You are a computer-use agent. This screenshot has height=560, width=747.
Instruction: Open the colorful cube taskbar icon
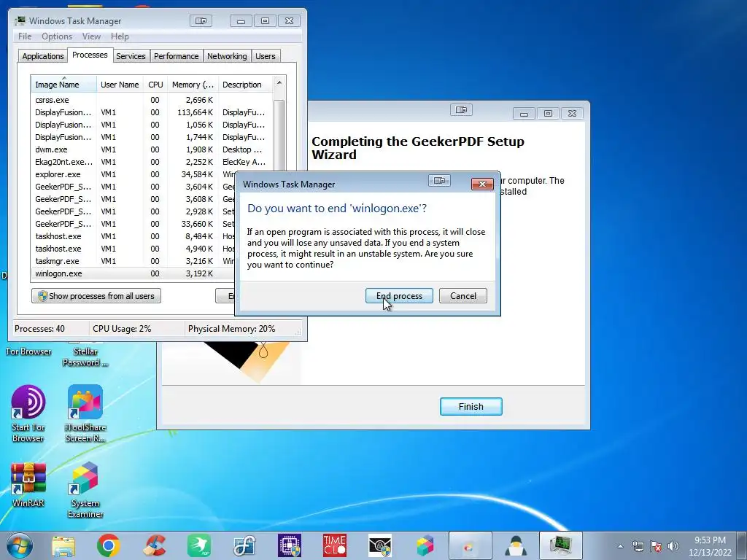click(x=425, y=545)
